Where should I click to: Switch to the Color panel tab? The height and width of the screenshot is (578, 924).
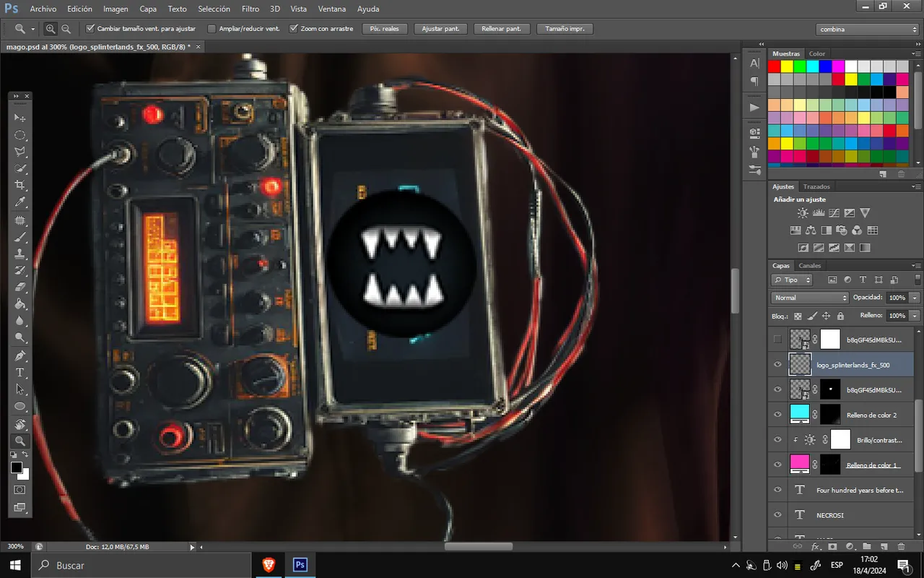pos(817,53)
